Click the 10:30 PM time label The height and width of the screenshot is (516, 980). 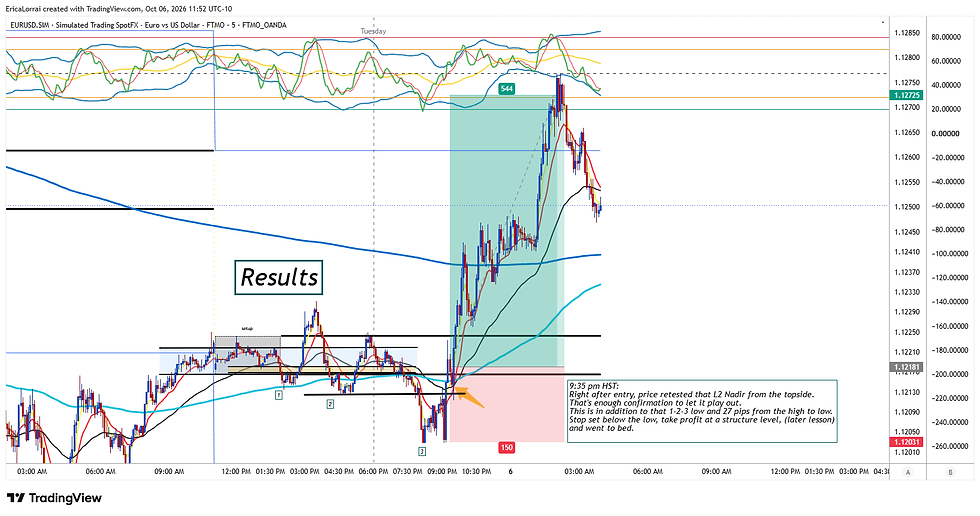click(476, 472)
